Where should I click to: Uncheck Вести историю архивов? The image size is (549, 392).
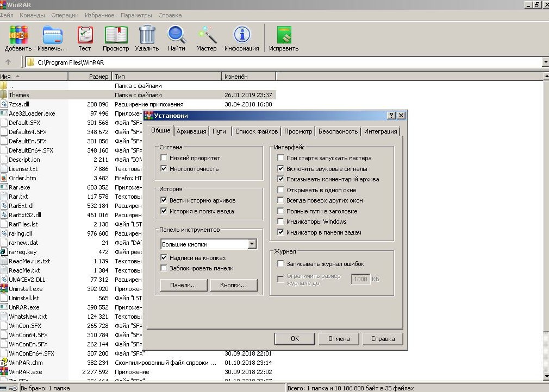point(164,200)
